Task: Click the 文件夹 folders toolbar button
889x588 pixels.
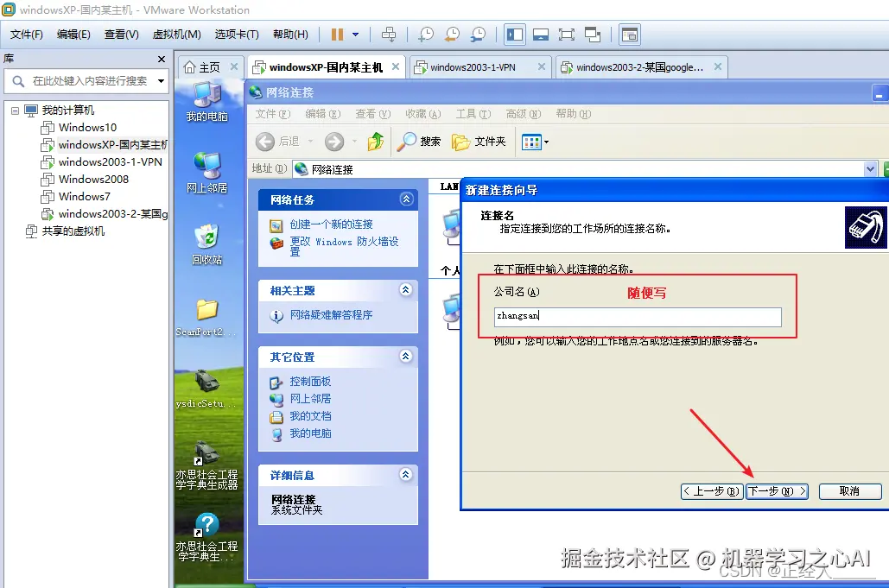Action: click(x=479, y=141)
